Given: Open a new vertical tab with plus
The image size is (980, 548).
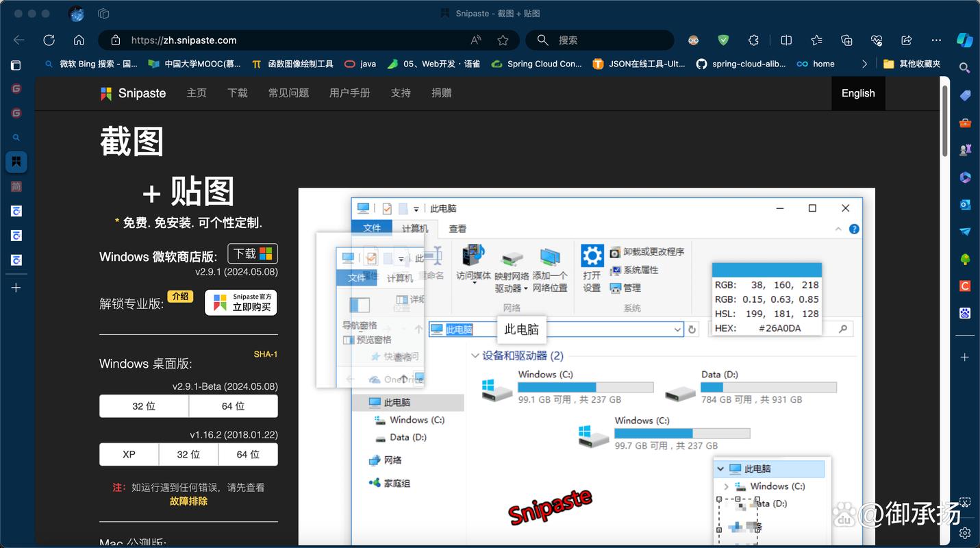Looking at the screenshot, I should (16, 288).
